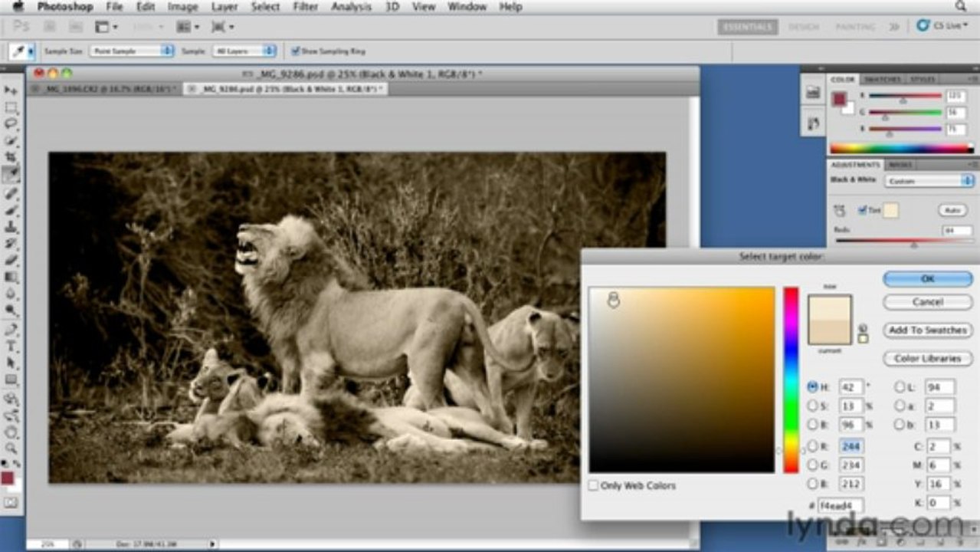Switch to the Masks tab
The image size is (980, 552).
tap(900, 165)
